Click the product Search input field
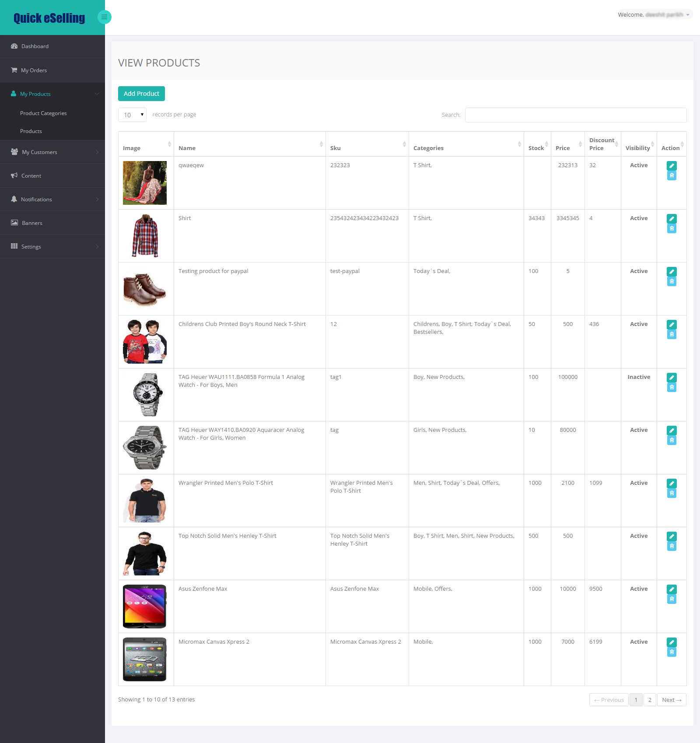Viewport: 700px width, 743px height. 576,115
